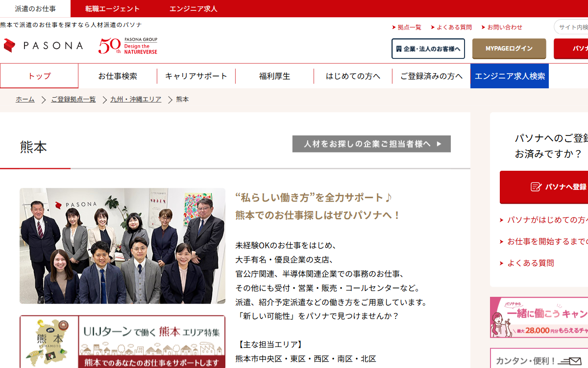This screenshot has height=368, width=588.
Task: Open よくある質問 sidebar link
Action: pos(531,263)
